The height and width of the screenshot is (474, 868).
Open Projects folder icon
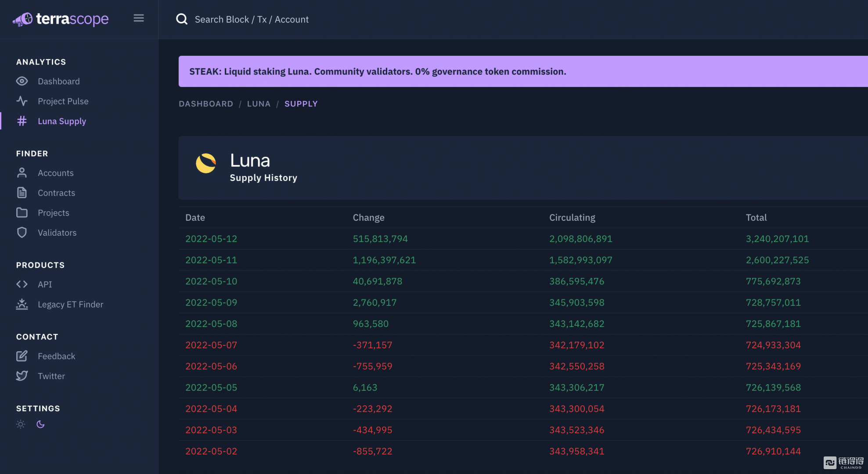coord(22,213)
